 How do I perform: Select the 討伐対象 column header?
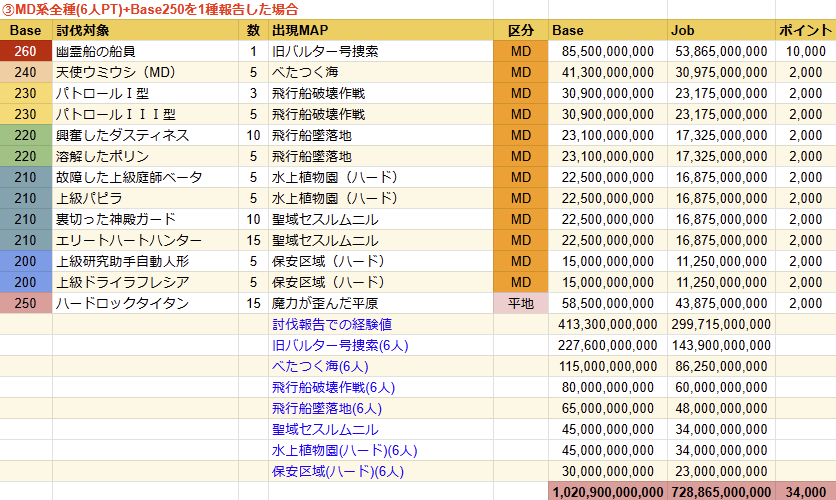point(146,30)
